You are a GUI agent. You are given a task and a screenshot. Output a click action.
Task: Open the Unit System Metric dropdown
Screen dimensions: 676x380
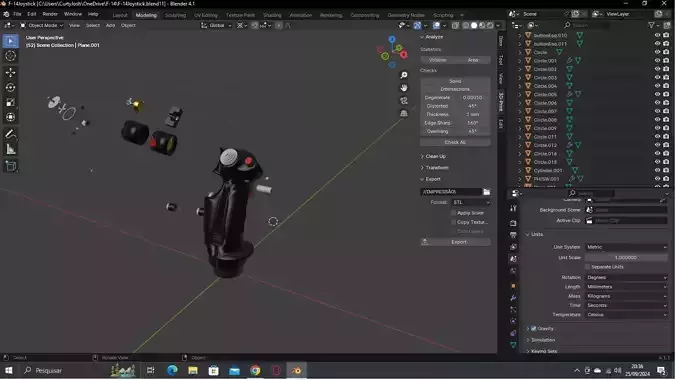626,247
